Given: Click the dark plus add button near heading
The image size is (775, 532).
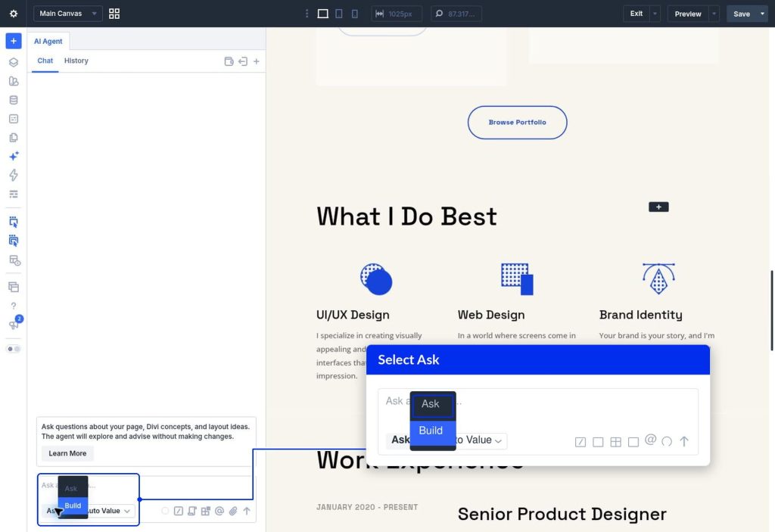Looking at the screenshot, I should [x=658, y=207].
